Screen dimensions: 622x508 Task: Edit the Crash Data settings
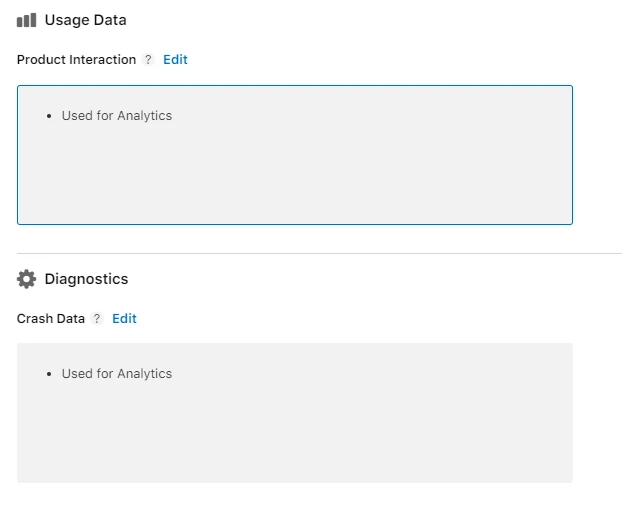(124, 318)
